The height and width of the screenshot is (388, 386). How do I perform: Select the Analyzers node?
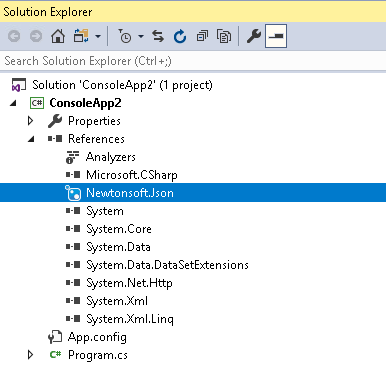[111, 157]
